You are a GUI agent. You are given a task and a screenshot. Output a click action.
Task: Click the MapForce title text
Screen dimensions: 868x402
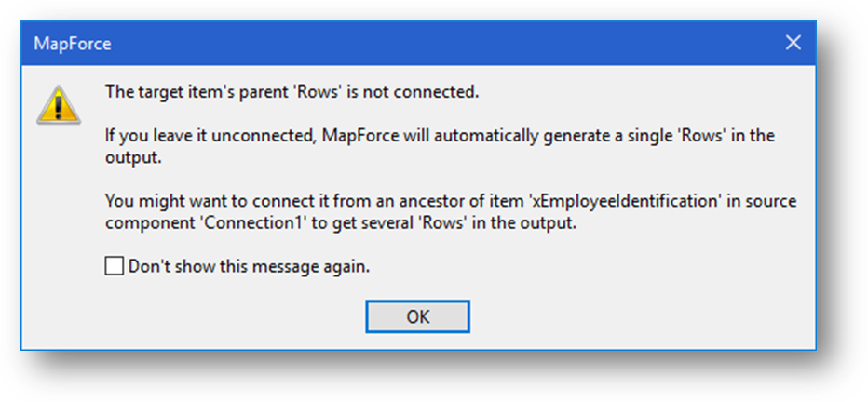click(72, 44)
